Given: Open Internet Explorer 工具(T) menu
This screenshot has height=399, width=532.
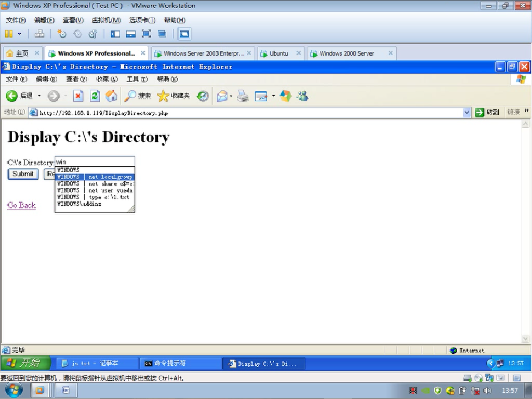Looking at the screenshot, I should coord(137,79).
